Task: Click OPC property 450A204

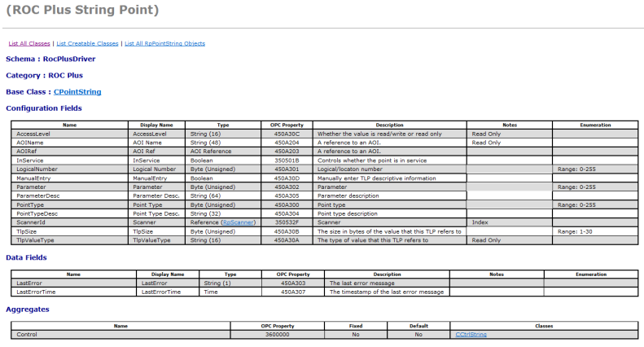Action: pyautogui.click(x=287, y=143)
